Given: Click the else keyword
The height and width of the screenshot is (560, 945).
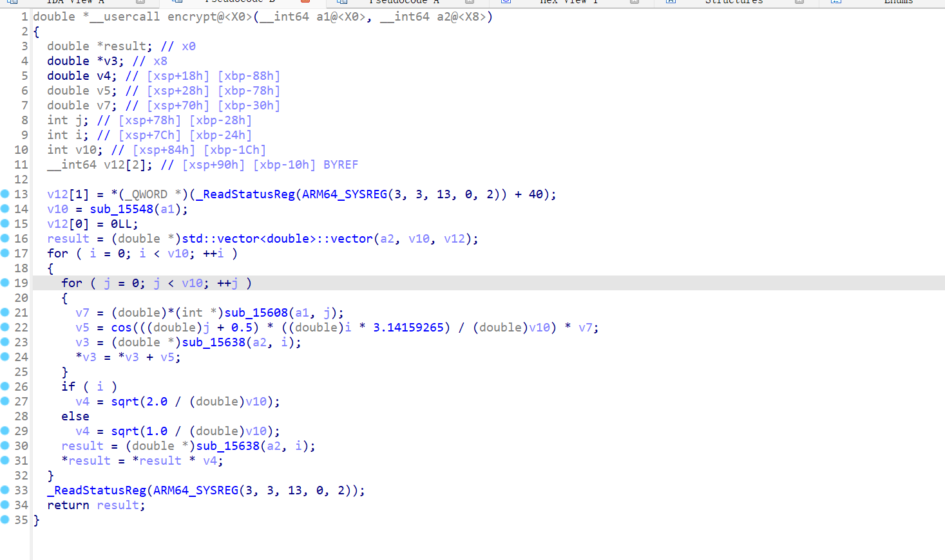Looking at the screenshot, I should [75, 416].
